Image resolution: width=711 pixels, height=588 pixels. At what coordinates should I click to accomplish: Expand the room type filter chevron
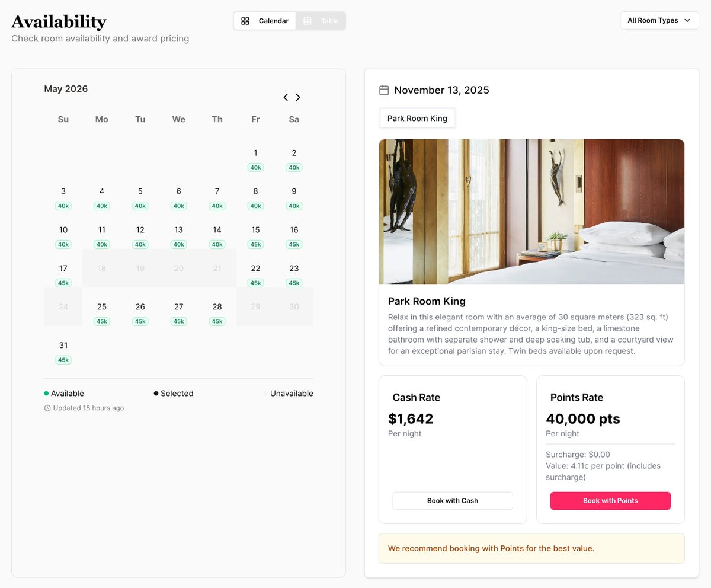(x=687, y=20)
